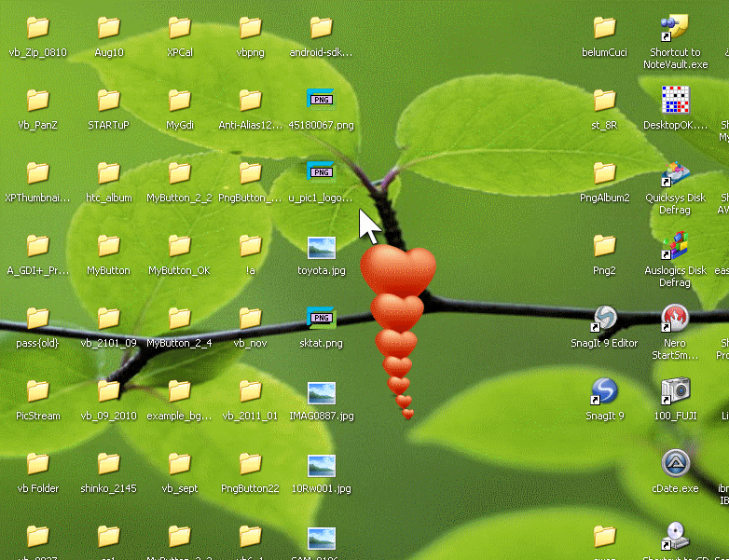Open the PicStream folder
Image resolution: width=729 pixels, height=560 pixels.
coord(37,392)
